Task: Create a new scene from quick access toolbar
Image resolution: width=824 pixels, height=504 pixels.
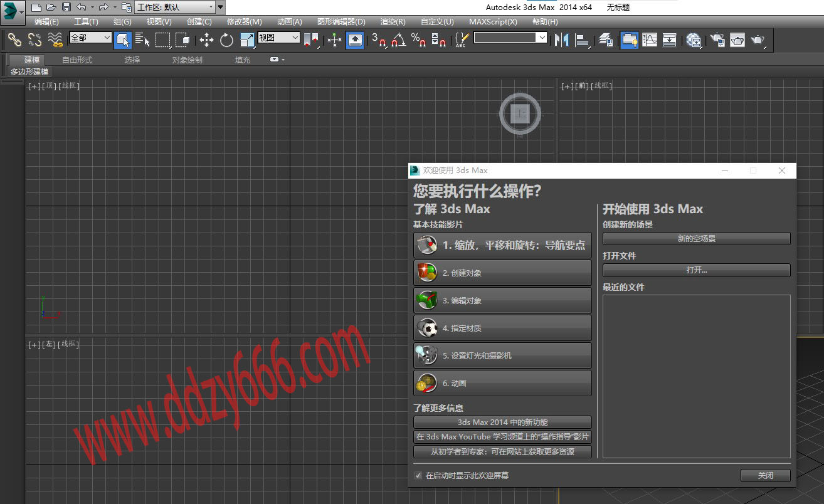Action: (x=36, y=8)
